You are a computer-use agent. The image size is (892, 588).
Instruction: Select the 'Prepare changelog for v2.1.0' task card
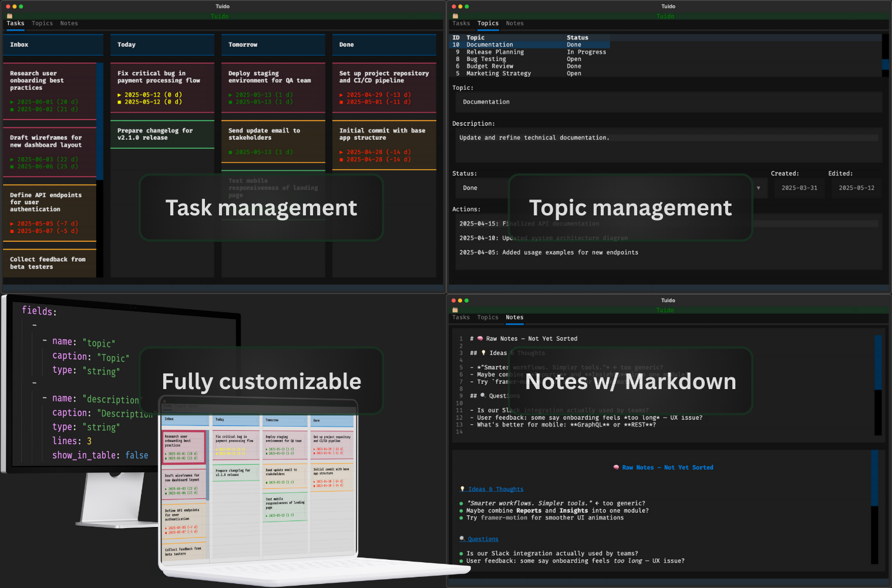click(x=162, y=134)
